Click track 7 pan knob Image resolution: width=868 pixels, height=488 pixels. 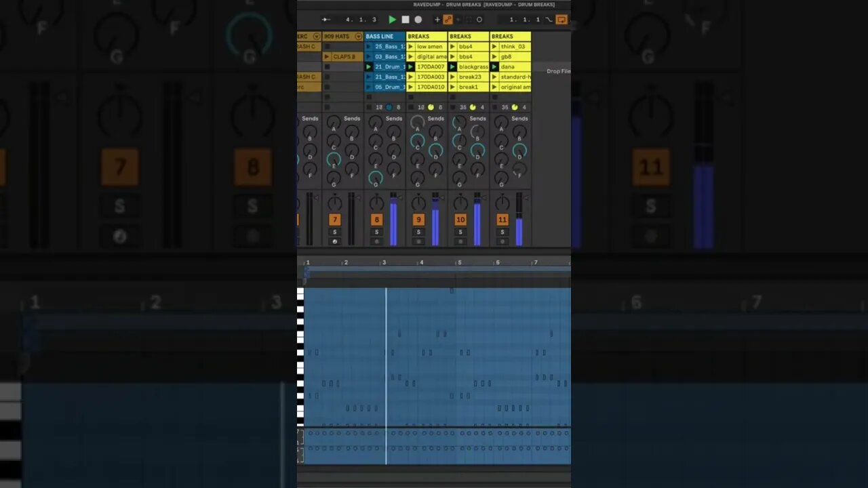[334, 203]
